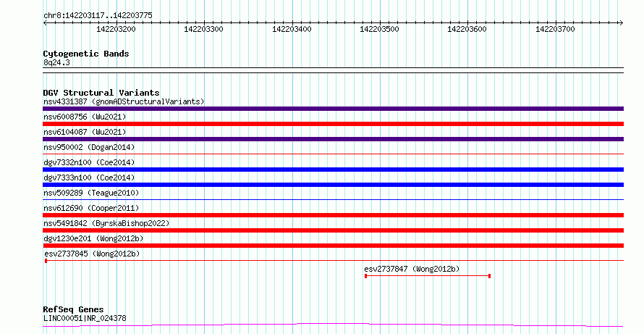Click ruler position 142203200
The image size is (644, 334).
coord(116,29)
